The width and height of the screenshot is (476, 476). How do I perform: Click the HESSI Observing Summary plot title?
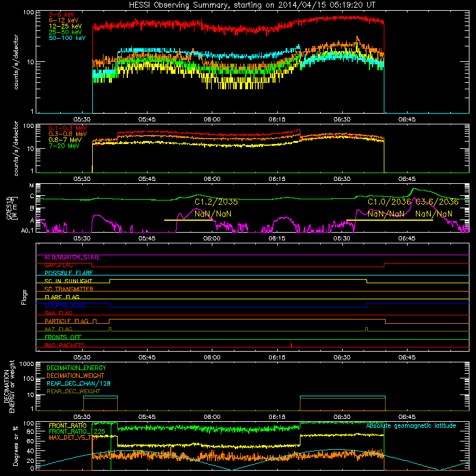point(252,5)
